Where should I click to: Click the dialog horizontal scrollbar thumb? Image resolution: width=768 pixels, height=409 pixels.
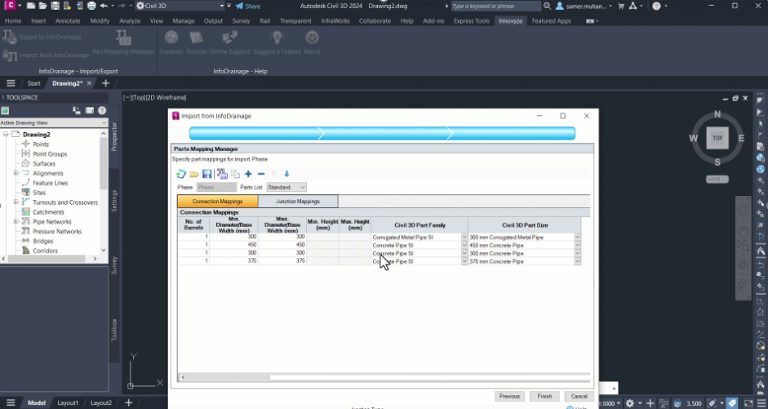pyautogui.click(x=227, y=377)
